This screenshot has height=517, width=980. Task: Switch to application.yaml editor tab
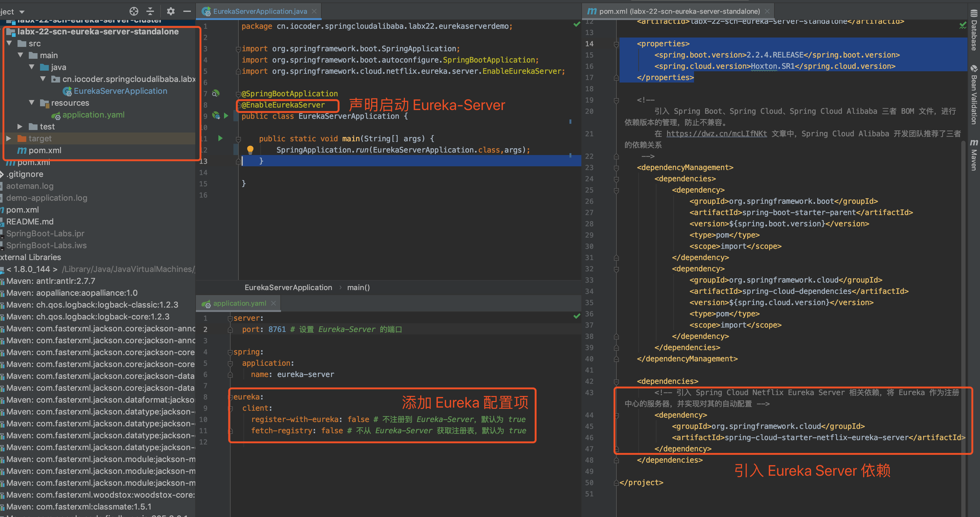(239, 304)
